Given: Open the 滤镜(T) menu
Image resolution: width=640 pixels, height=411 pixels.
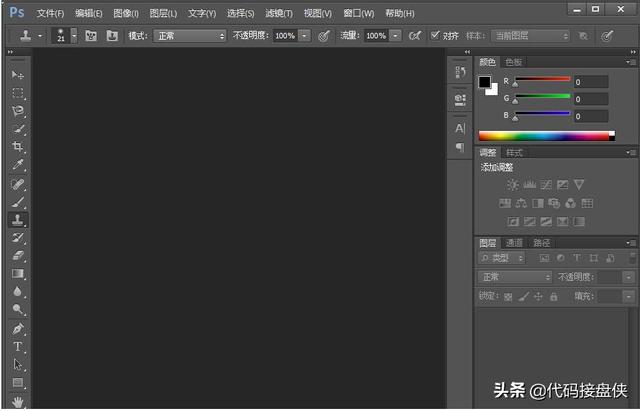Looking at the screenshot, I should [x=279, y=13].
